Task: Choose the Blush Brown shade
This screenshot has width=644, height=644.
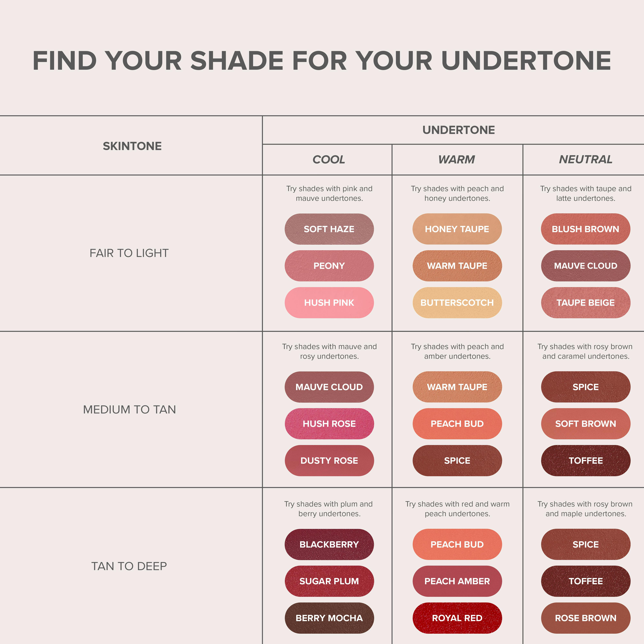Action: tap(585, 229)
